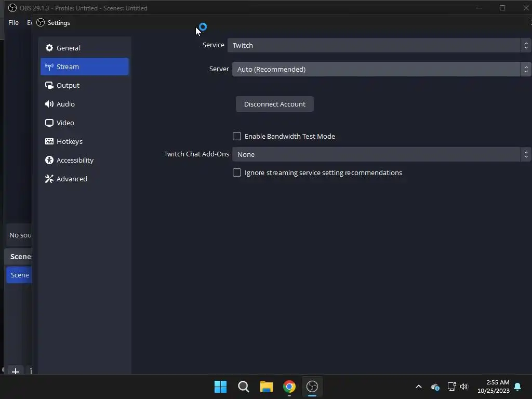This screenshot has width=532, height=399.
Task: Show hidden system tray icons
Action: tap(419, 387)
